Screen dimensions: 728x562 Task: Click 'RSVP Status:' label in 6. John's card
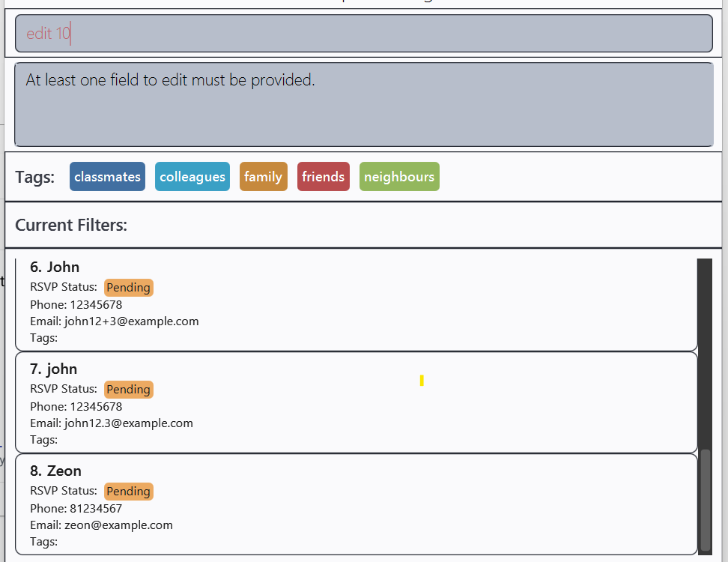[x=64, y=287]
